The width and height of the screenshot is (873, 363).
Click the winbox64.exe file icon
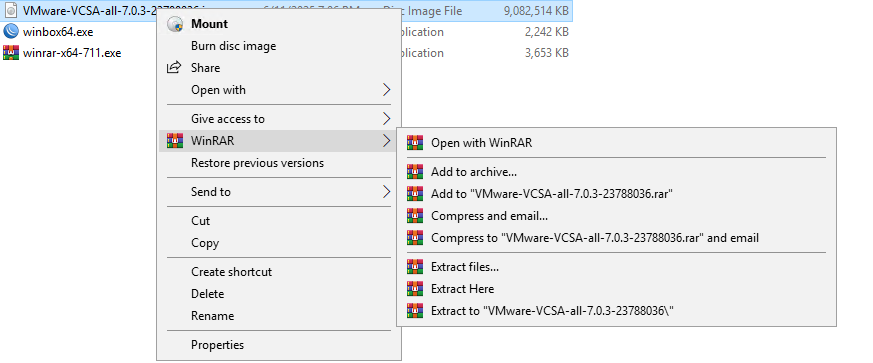(x=10, y=31)
